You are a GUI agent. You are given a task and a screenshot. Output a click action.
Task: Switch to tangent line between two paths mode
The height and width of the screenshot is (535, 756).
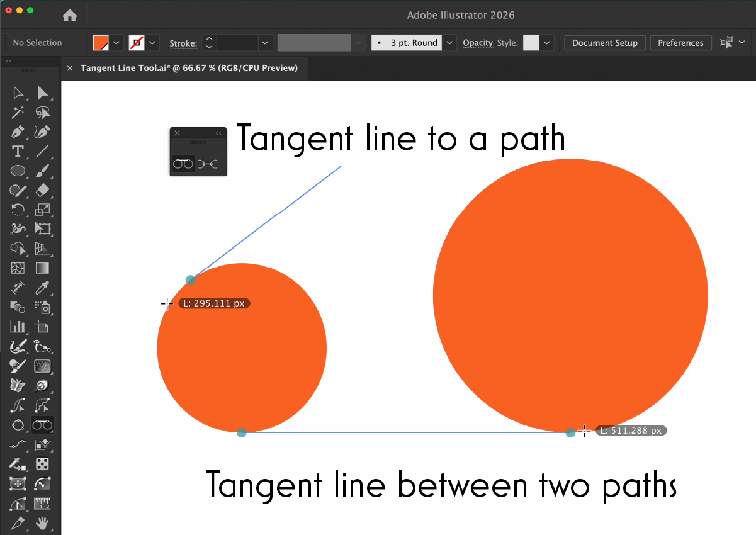[x=208, y=164]
